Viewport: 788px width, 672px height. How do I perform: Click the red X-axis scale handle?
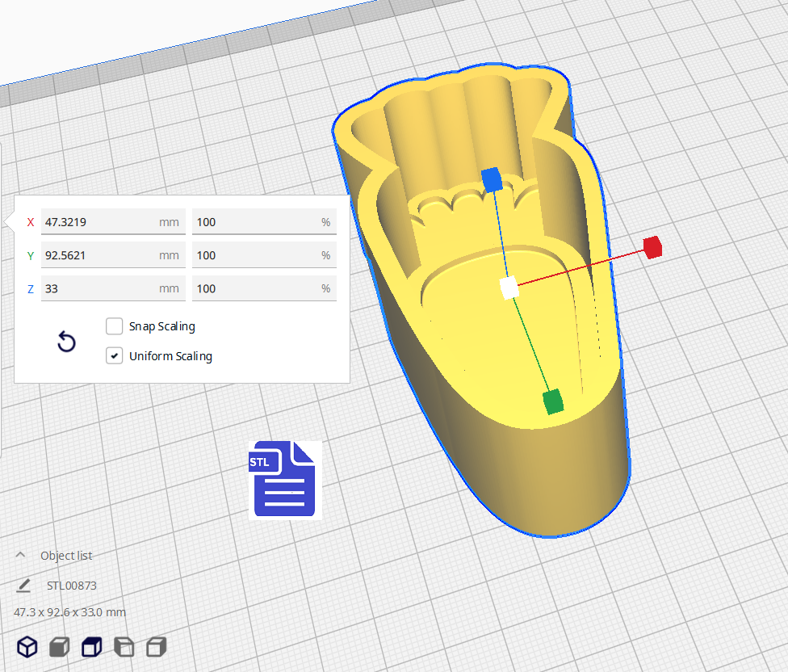click(x=652, y=247)
